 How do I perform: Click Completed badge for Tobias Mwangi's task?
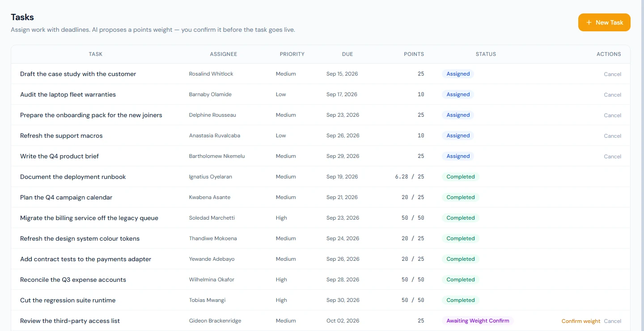pos(461,300)
